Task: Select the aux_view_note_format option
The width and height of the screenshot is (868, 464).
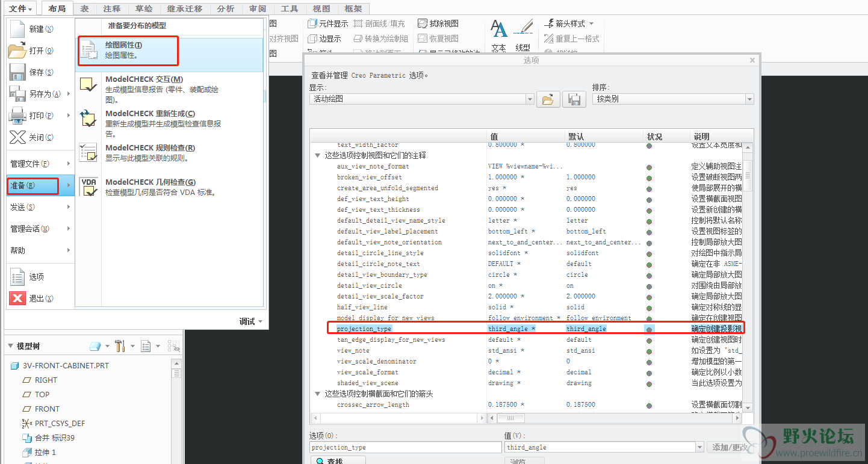Action: coord(373,166)
